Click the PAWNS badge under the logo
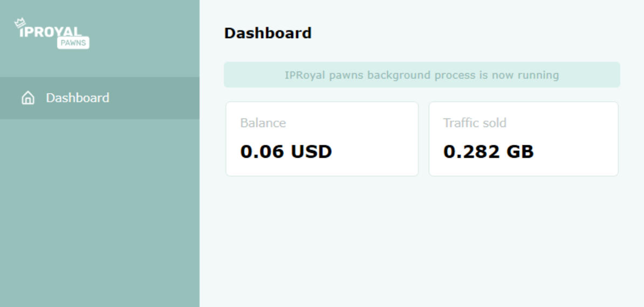 pyautogui.click(x=73, y=43)
